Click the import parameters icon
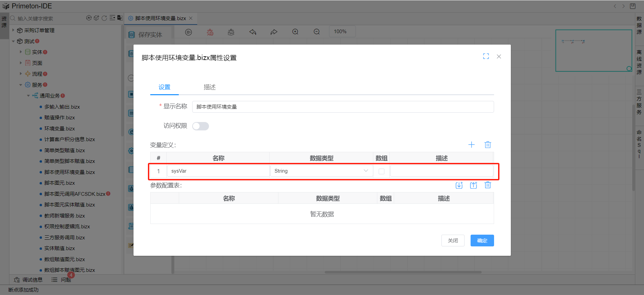Screen dimensions: 644x295 [459, 185]
